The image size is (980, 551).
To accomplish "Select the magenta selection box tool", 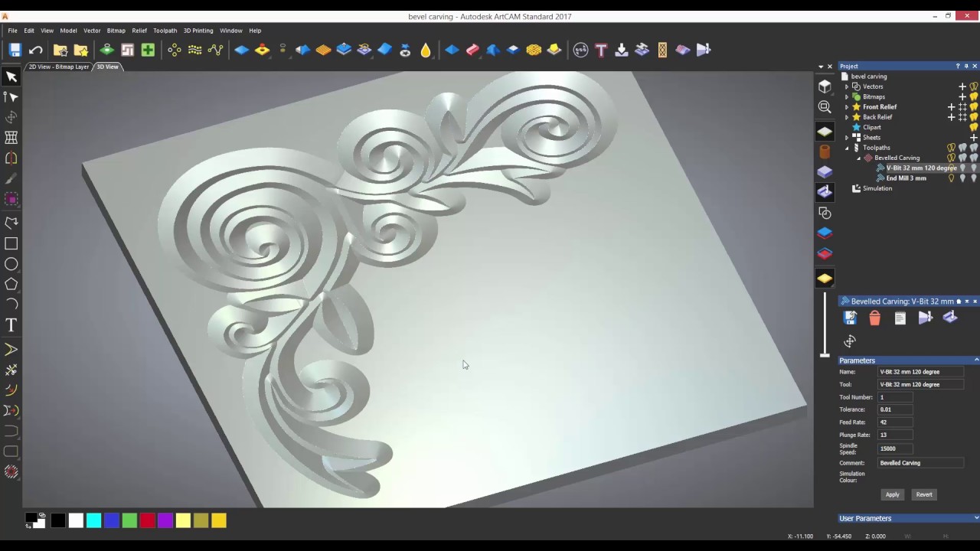I will point(11,199).
